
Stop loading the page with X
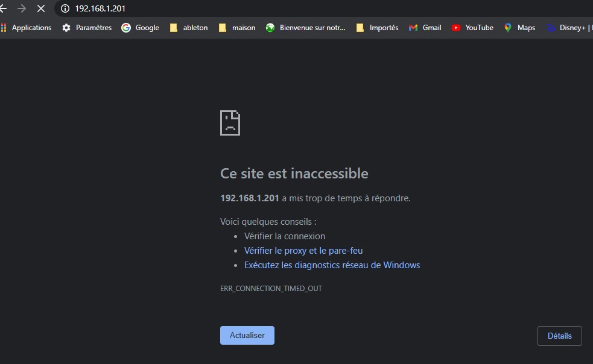click(41, 8)
